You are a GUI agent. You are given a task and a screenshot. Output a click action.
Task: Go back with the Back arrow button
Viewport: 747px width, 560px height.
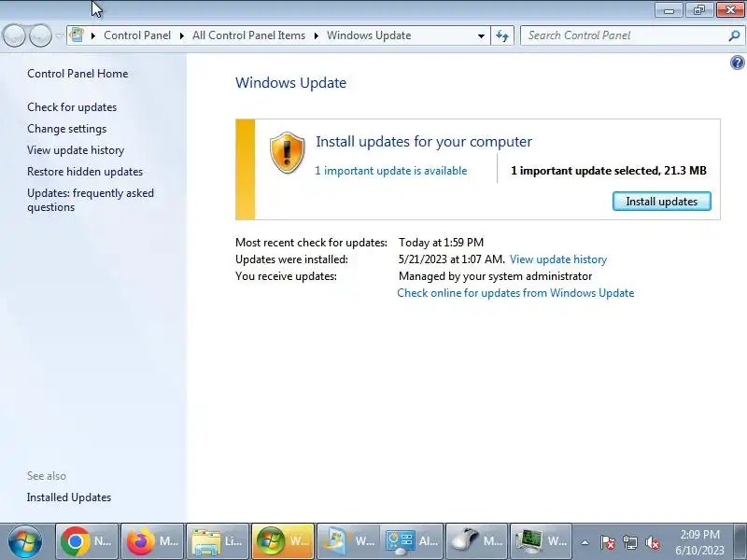coord(14,35)
